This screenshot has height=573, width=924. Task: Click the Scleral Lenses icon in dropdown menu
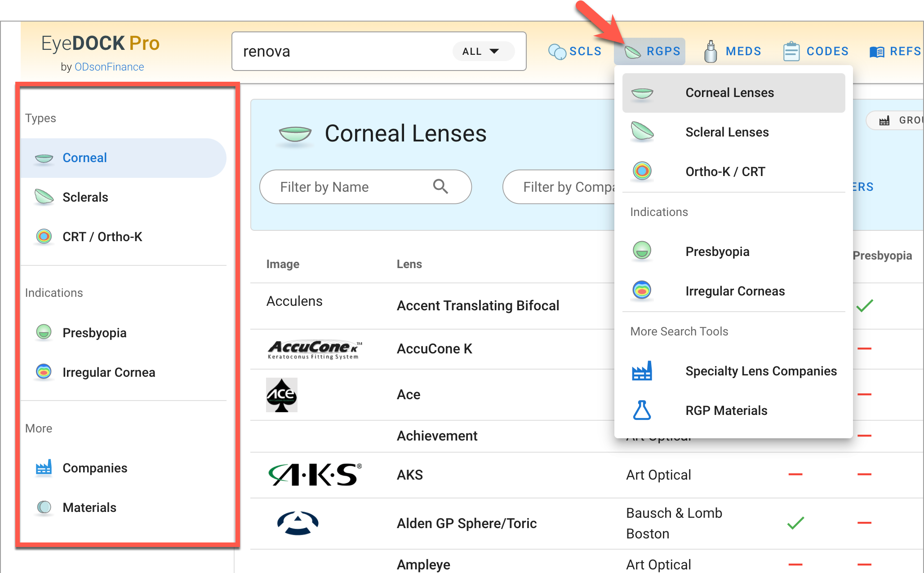[642, 132]
